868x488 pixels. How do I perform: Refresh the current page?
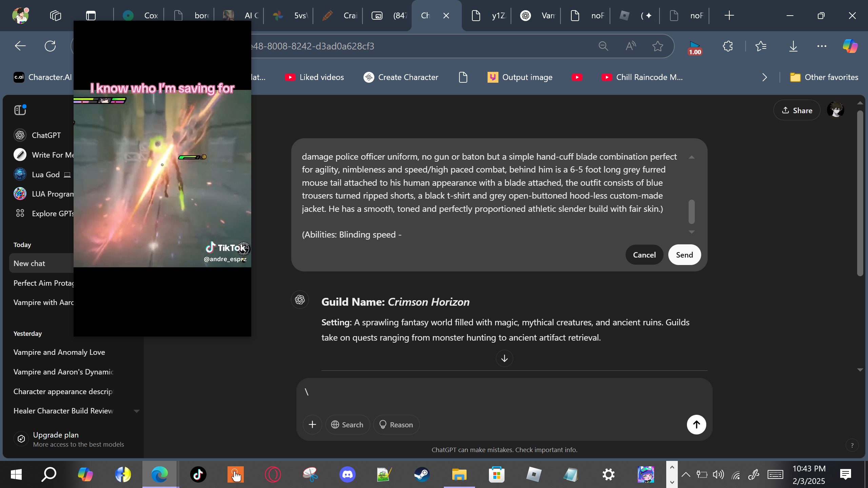point(50,46)
